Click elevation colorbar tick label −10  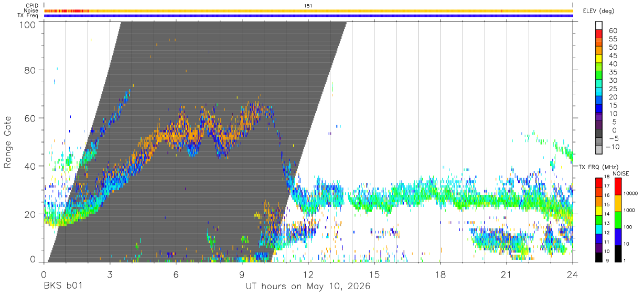612,147
